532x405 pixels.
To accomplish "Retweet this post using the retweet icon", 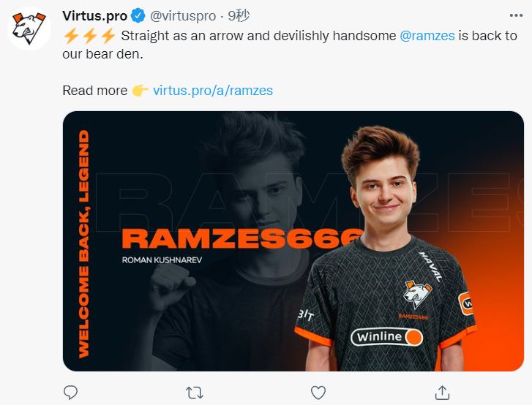I will [195, 393].
